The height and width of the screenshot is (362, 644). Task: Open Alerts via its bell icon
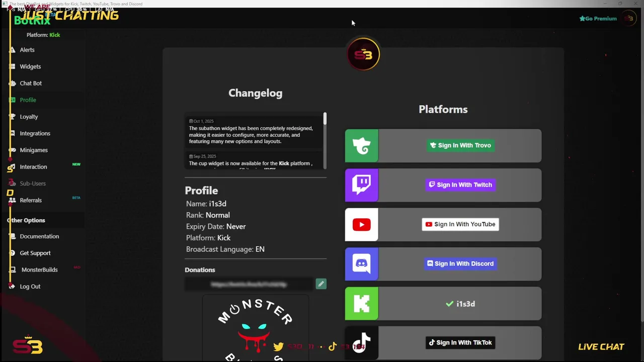[x=13, y=50]
